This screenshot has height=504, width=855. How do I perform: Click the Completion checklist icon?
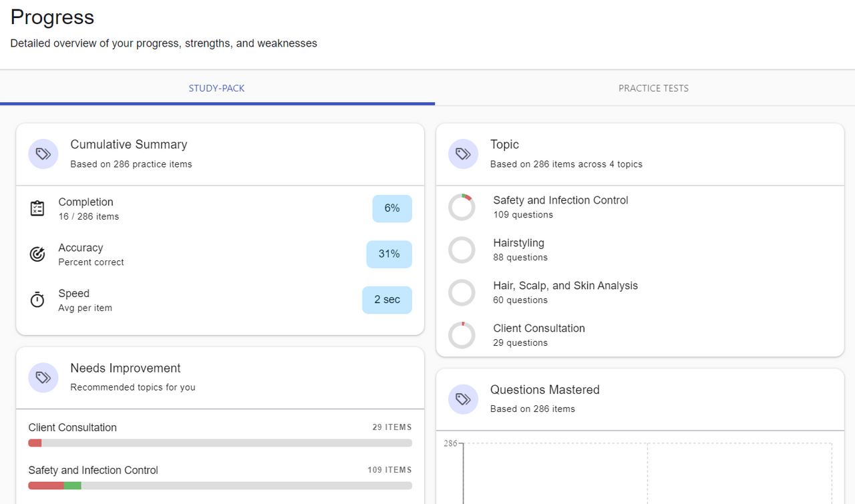pyautogui.click(x=37, y=208)
